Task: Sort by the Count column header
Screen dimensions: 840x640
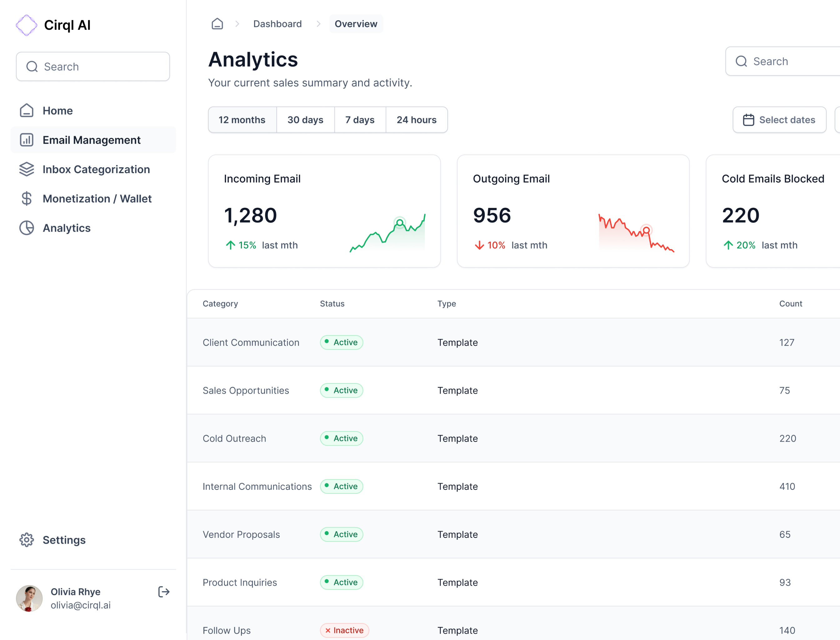Action: click(791, 304)
